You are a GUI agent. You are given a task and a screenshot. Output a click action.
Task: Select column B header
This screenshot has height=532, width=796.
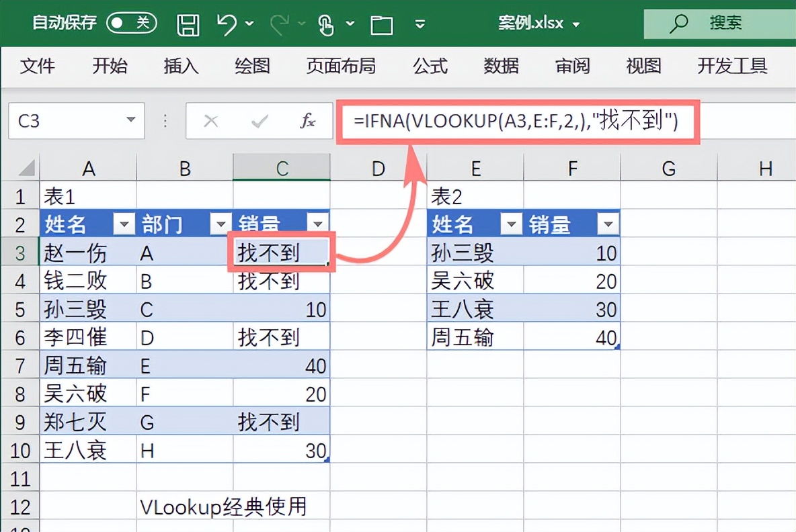tap(185, 168)
